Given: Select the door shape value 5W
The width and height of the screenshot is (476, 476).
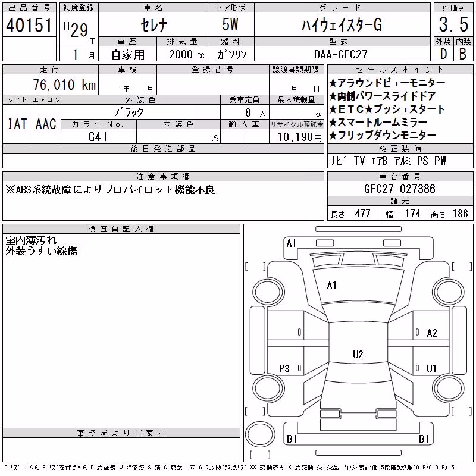Looking at the screenshot, I should click(230, 24).
